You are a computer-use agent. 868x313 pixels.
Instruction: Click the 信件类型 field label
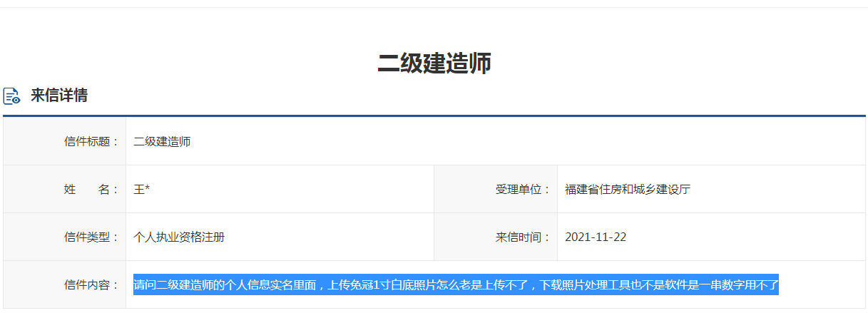tap(91, 237)
